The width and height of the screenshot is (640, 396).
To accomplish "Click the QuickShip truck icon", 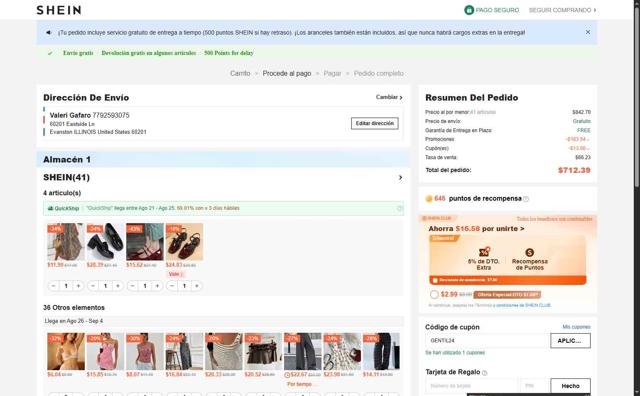I will [51, 208].
